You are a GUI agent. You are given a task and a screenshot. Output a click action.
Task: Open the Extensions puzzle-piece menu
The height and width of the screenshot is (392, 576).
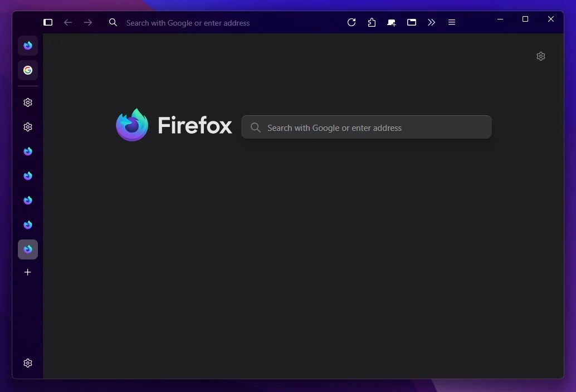pos(372,22)
